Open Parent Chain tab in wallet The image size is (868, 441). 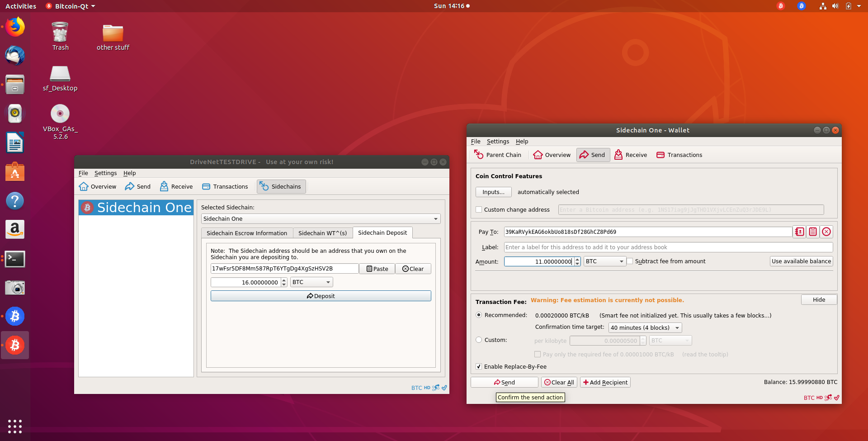pos(498,155)
